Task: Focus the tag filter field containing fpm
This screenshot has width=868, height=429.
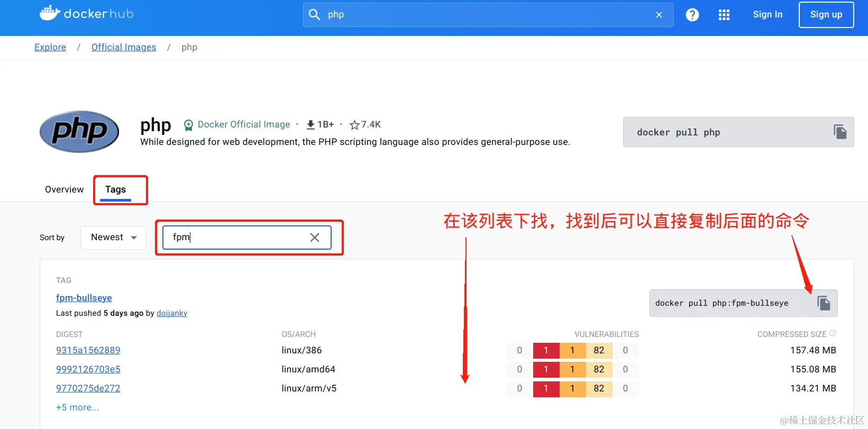Action: tap(246, 238)
